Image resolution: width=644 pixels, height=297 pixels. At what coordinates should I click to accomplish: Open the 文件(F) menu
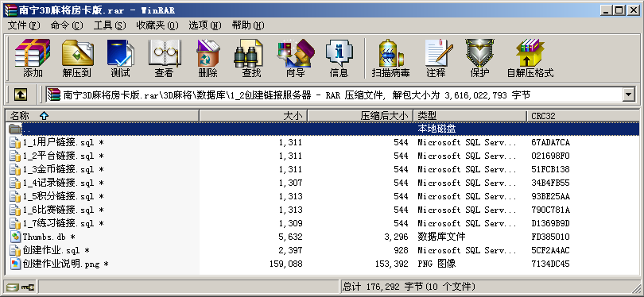[x=24, y=25]
